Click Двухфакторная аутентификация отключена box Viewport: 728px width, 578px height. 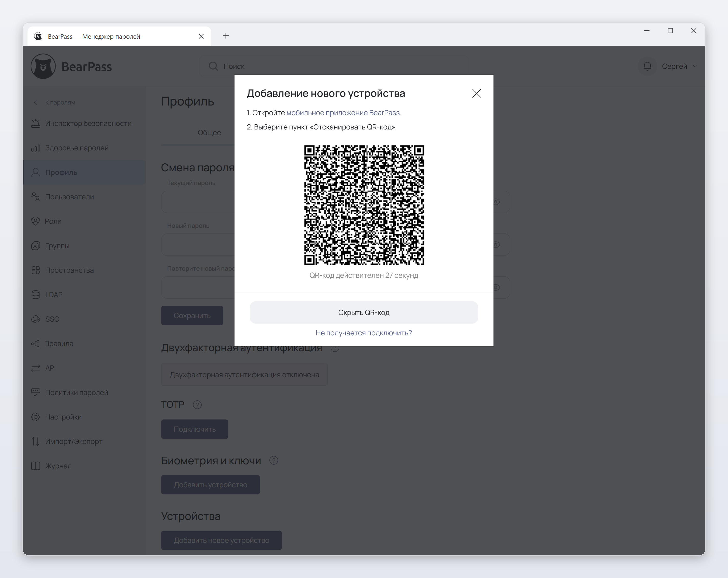tap(244, 374)
